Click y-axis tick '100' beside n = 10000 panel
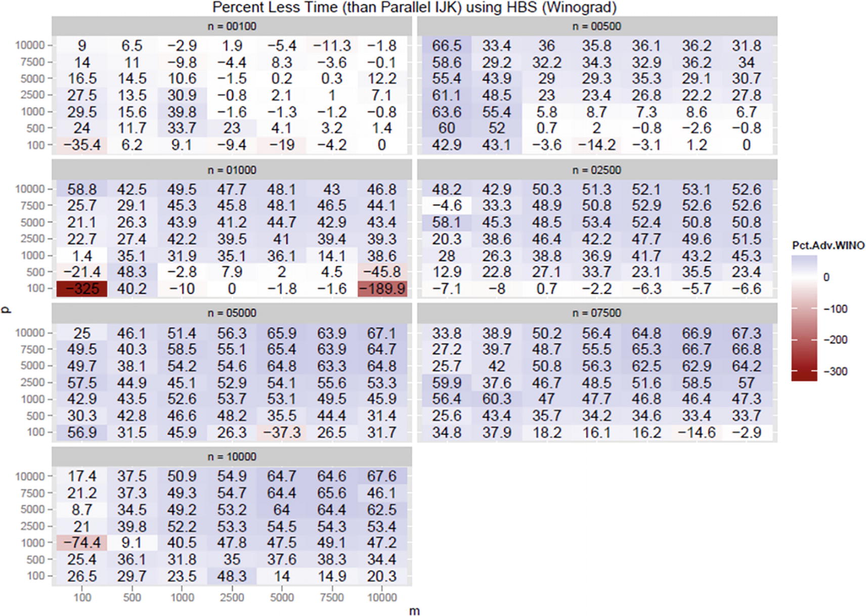866x616 pixels. 36,576
